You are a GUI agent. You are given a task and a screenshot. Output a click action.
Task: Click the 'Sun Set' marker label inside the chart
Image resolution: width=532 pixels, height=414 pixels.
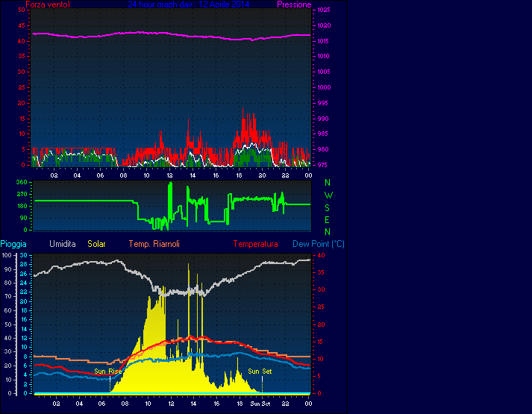point(260,371)
